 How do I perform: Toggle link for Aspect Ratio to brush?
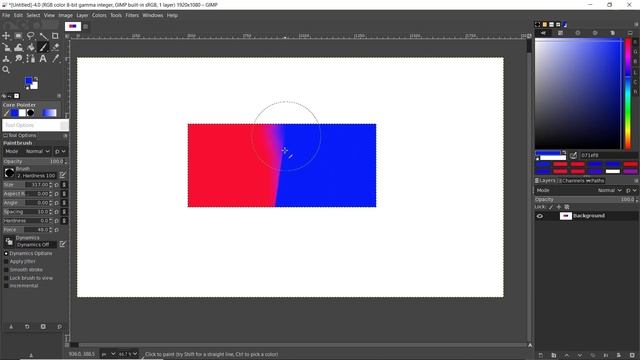pyautogui.click(x=64, y=194)
